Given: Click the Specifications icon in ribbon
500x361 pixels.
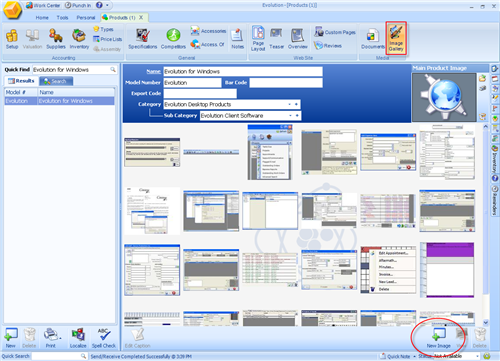Looking at the screenshot, I should click(x=142, y=39).
